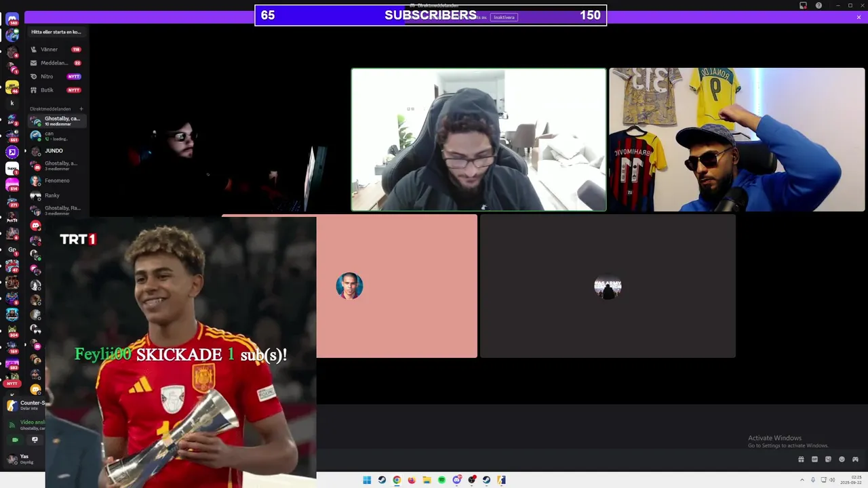Open the Super server icon
The width and height of the screenshot is (868, 488).
click(x=12, y=168)
